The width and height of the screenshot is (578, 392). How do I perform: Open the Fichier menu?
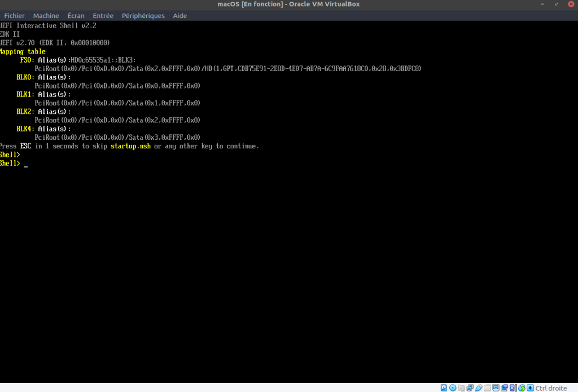coord(14,16)
